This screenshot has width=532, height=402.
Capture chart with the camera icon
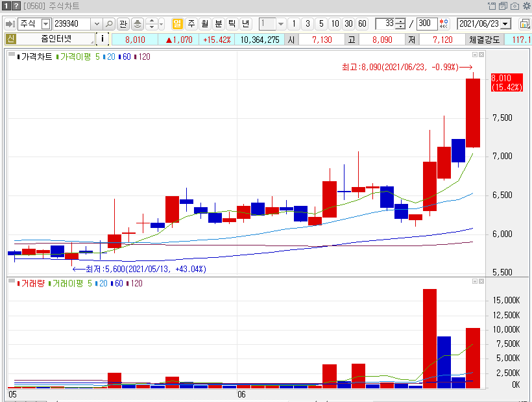(514, 6)
